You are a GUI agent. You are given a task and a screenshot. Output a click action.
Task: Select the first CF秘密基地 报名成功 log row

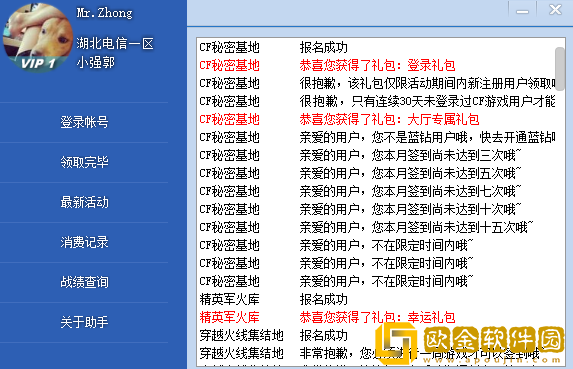coord(376,47)
